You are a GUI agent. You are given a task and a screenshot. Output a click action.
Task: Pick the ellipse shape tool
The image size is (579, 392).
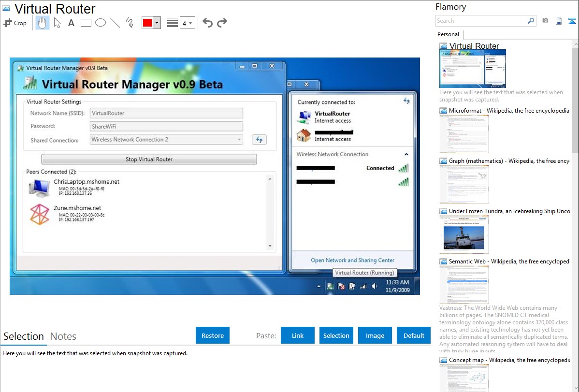[x=101, y=23]
